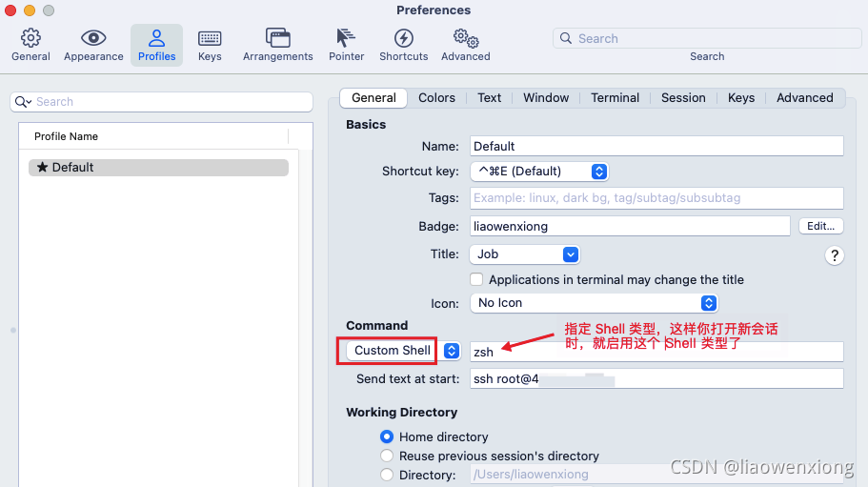Viewport: 868px width, 487px height.
Task: Switch to the profile Keys tab
Action: click(741, 98)
